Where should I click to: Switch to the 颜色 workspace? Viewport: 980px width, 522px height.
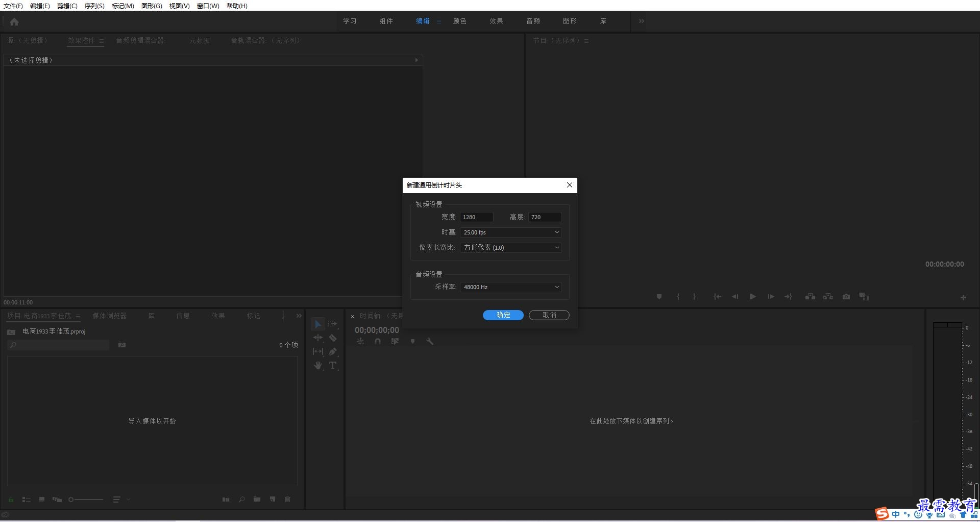tap(459, 21)
